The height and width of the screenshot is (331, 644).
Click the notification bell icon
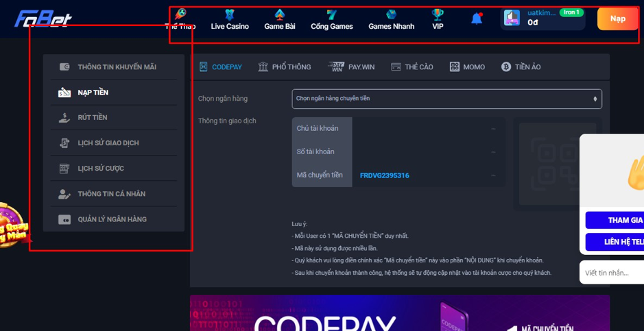pyautogui.click(x=477, y=19)
